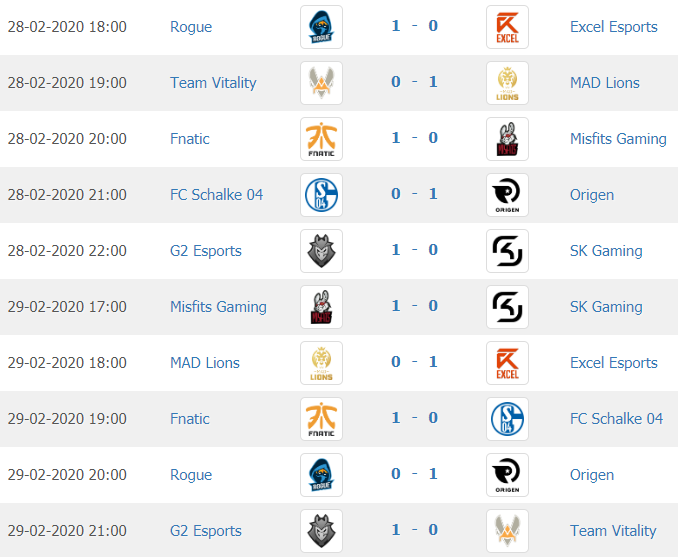Click SK Gaming logo in 29-02-2020 17:00 row
Image resolution: width=678 pixels, height=557 pixels.
click(x=507, y=307)
